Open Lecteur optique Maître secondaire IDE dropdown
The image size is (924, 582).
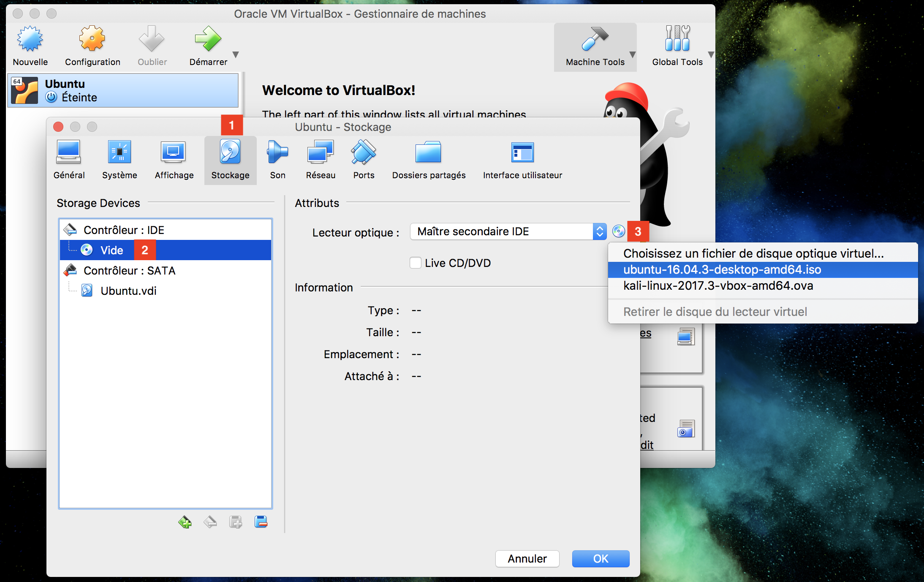(508, 231)
